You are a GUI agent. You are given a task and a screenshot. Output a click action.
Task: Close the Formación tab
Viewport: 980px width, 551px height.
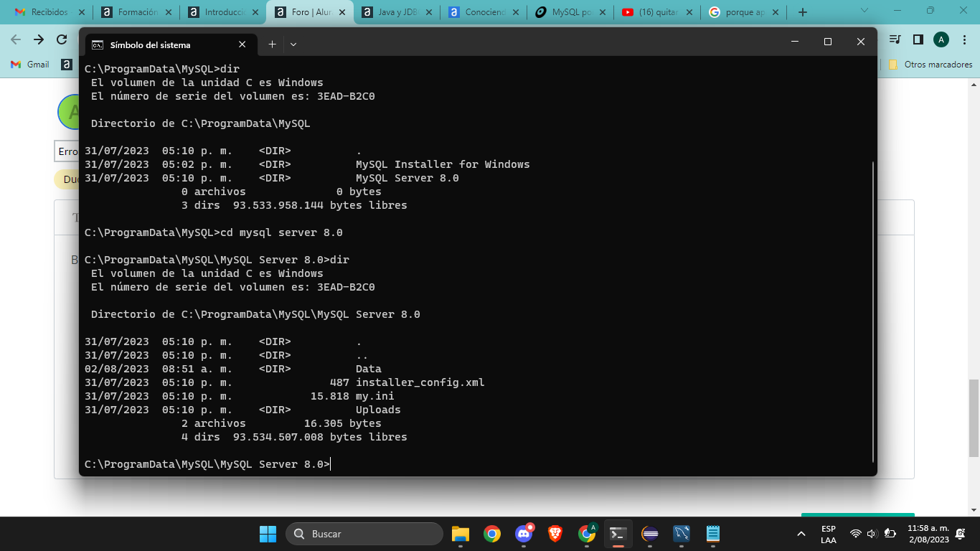pyautogui.click(x=168, y=12)
